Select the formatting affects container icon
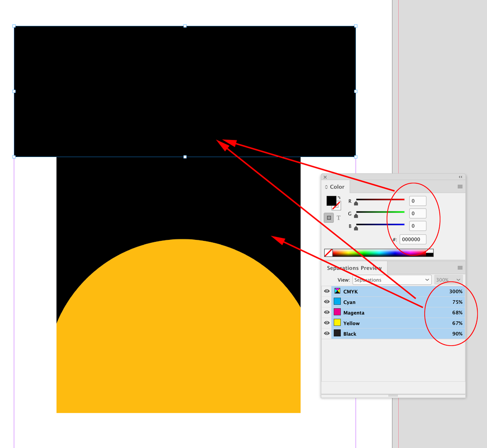The height and width of the screenshot is (448, 487). [328, 216]
